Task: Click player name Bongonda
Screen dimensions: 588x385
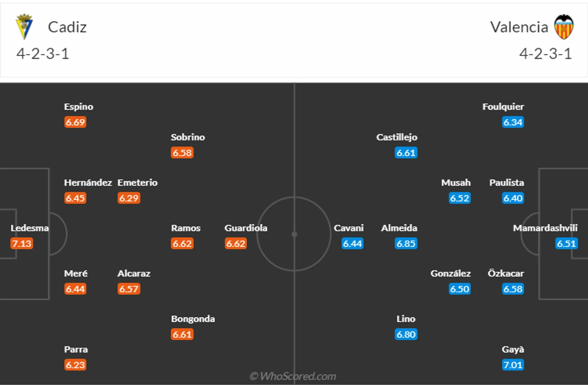Action: coord(193,319)
